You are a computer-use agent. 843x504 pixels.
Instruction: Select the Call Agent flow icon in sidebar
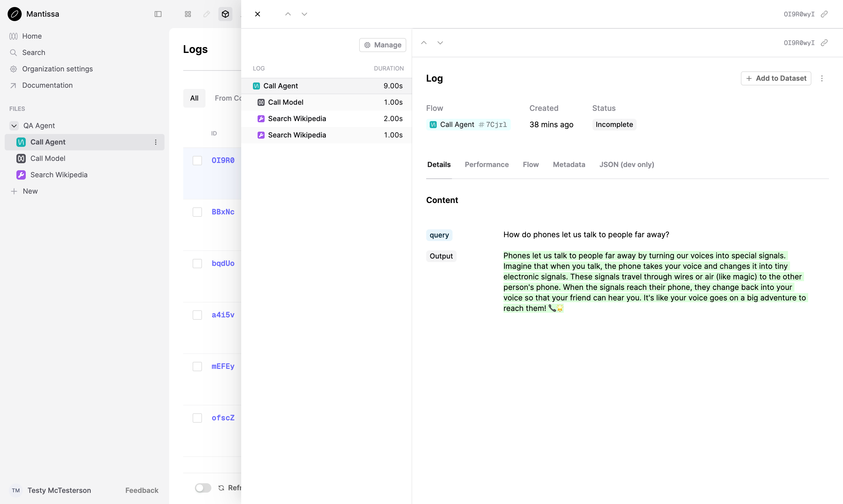point(21,142)
